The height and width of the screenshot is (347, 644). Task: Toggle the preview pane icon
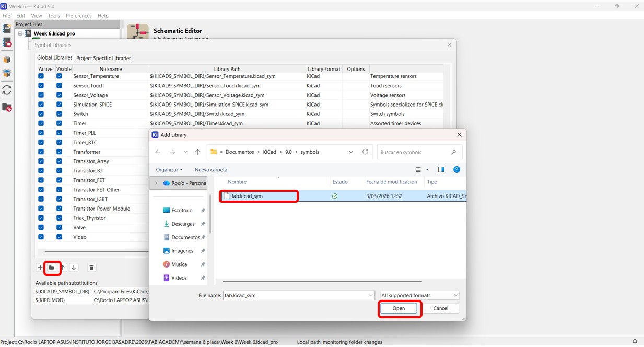pyautogui.click(x=441, y=170)
